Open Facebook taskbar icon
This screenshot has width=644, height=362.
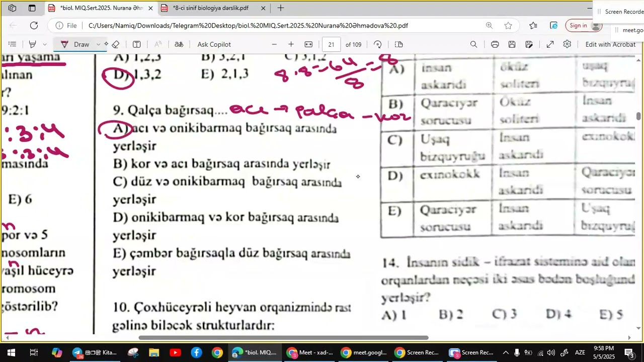[196, 352]
